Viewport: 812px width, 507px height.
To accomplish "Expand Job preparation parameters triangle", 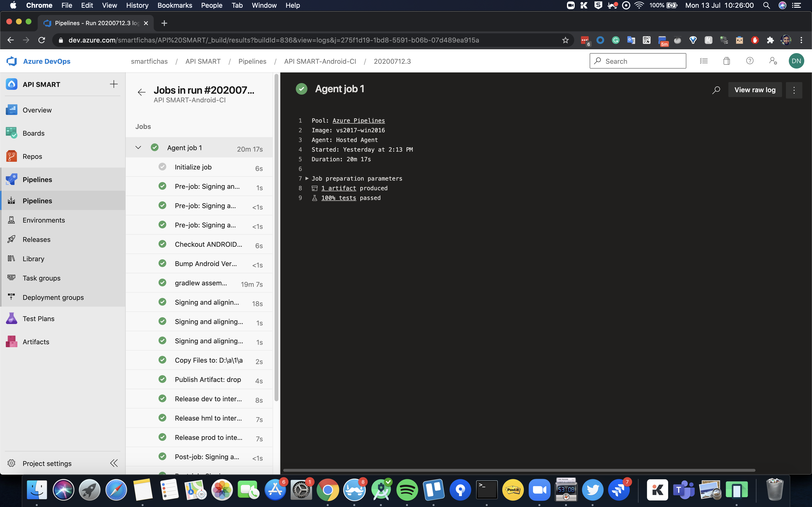I will tap(307, 178).
